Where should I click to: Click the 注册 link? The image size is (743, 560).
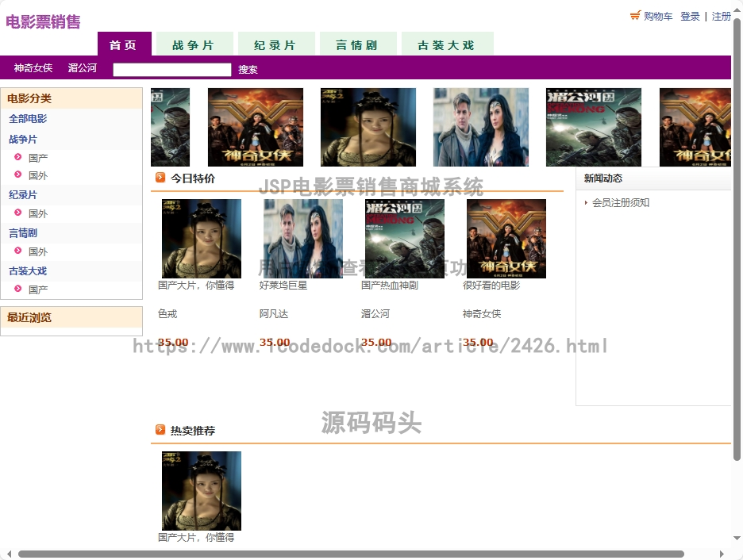[x=722, y=17]
